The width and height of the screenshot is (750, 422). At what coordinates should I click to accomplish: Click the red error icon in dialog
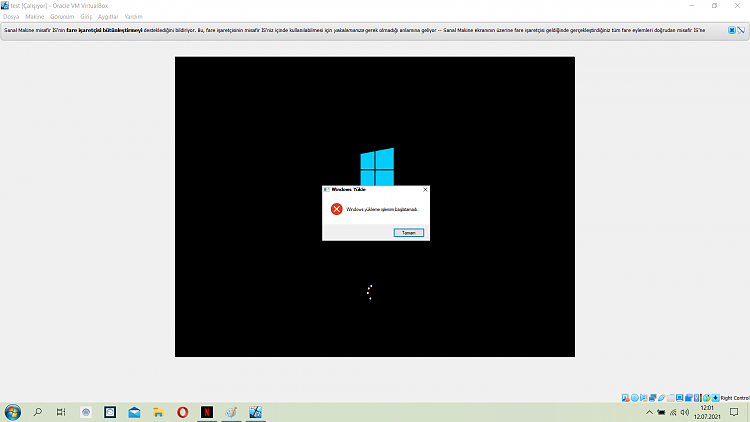(336, 209)
